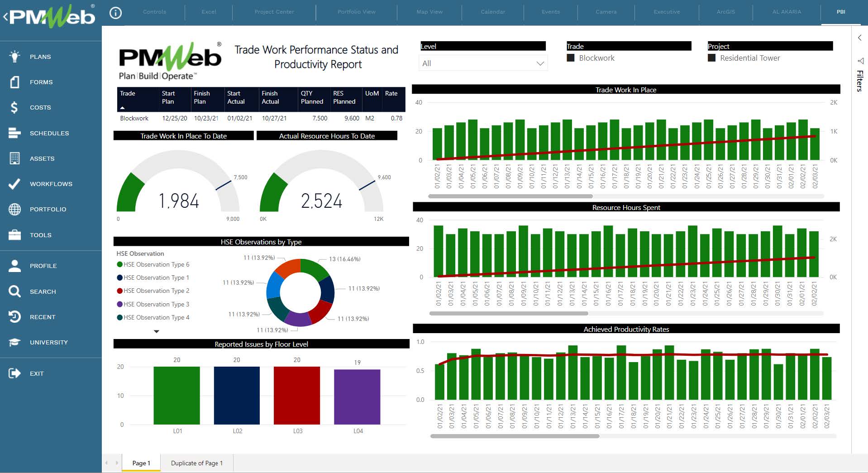
Task: Open the ArcGIS tab
Action: click(726, 12)
